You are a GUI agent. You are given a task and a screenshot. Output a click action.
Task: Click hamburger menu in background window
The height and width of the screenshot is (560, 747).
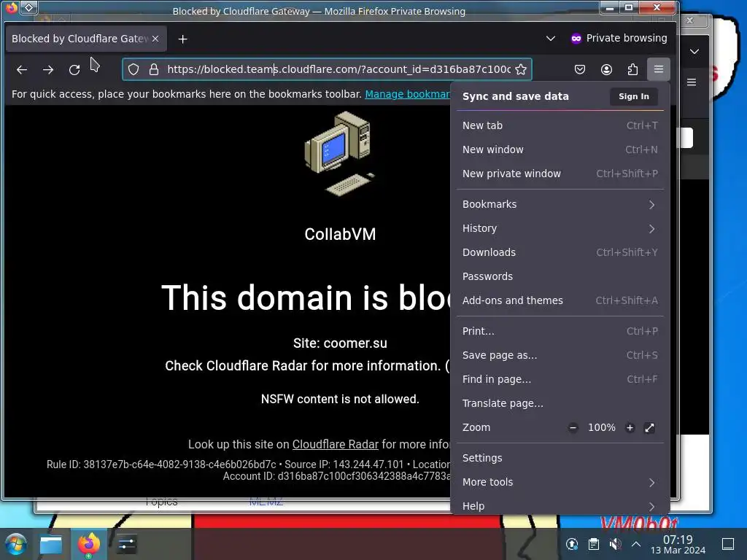coord(692,82)
